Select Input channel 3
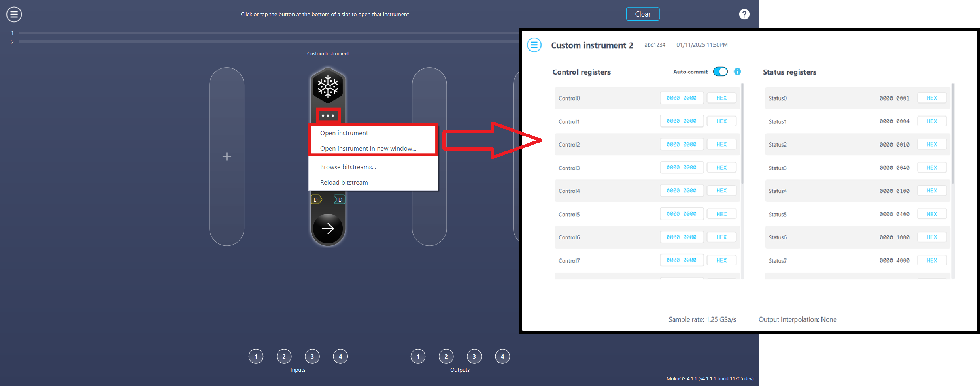 click(x=312, y=356)
